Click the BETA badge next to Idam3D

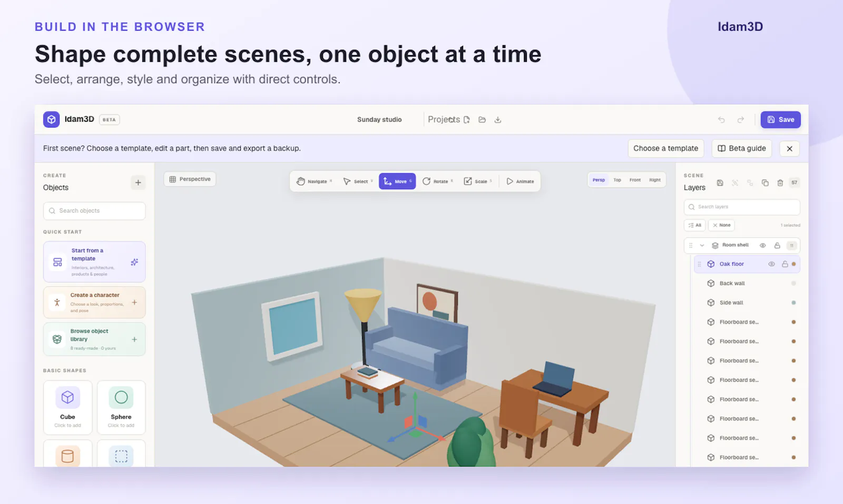point(109,120)
